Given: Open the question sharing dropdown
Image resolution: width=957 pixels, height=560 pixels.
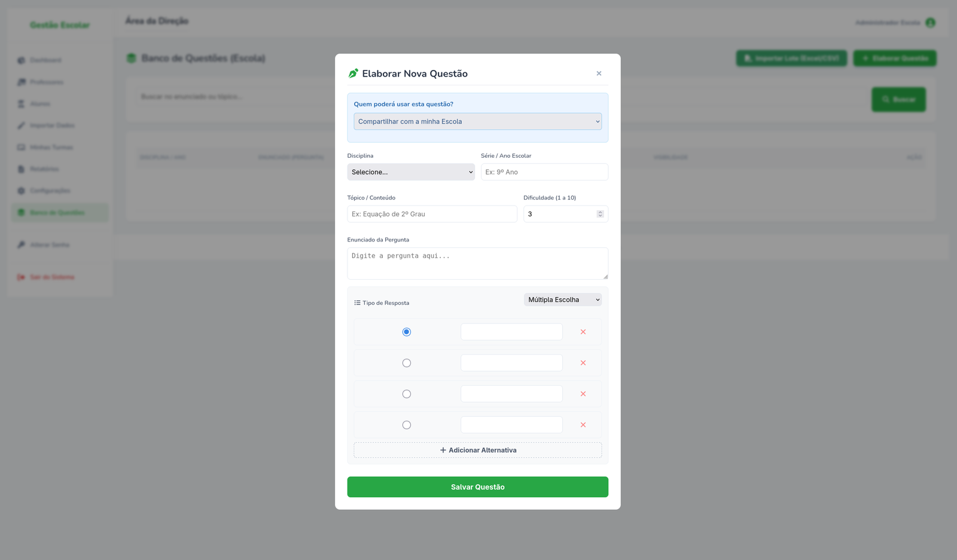Looking at the screenshot, I should point(477,121).
